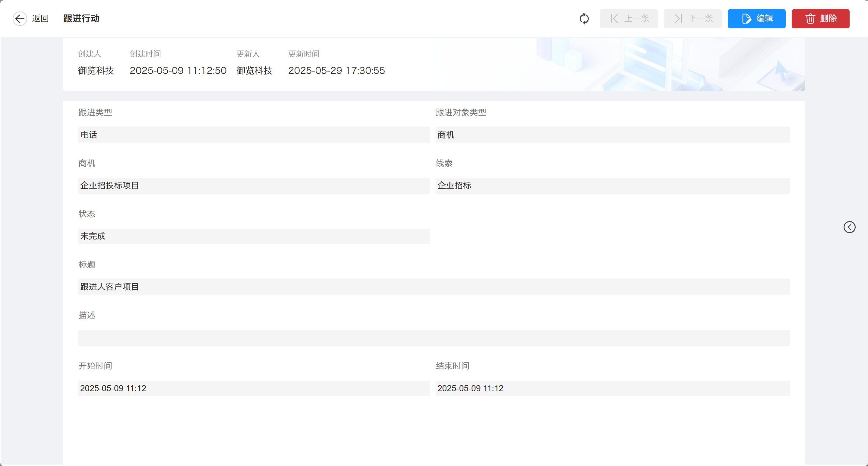This screenshot has width=868, height=466.
Task: Go to next record with 下一条
Action: (x=693, y=18)
